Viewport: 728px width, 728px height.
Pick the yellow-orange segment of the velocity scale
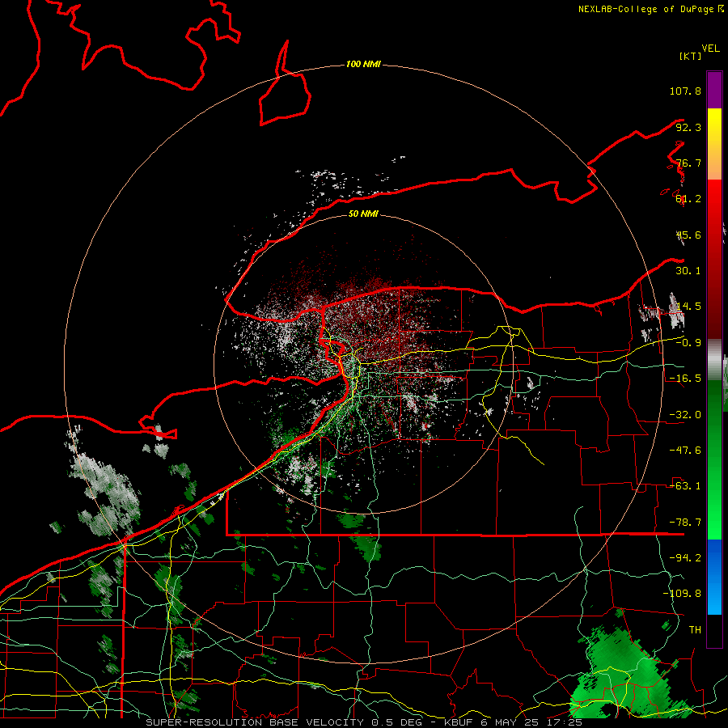[714, 144]
